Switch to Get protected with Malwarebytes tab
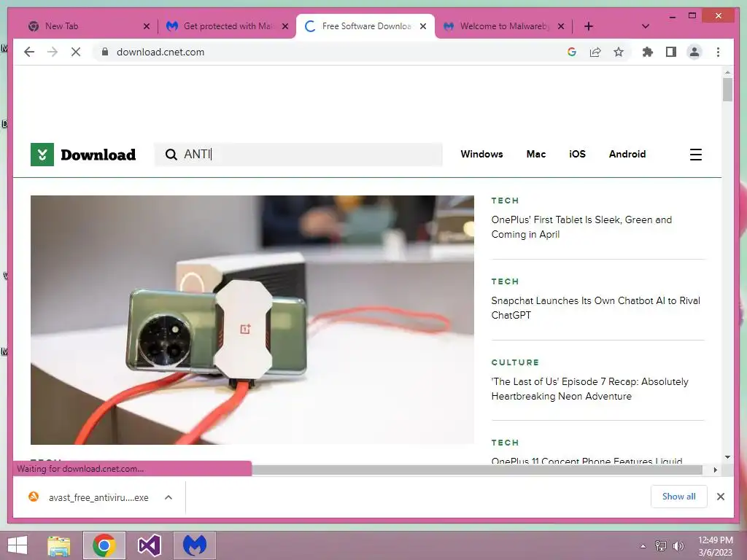Image resolution: width=747 pixels, height=560 pixels. tap(226, 26)
